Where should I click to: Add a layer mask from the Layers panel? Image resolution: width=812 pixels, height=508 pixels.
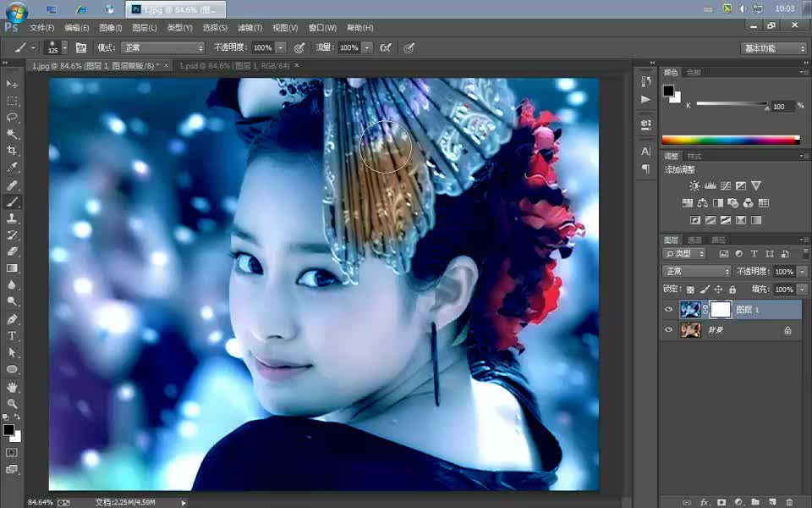coord(721,501)
